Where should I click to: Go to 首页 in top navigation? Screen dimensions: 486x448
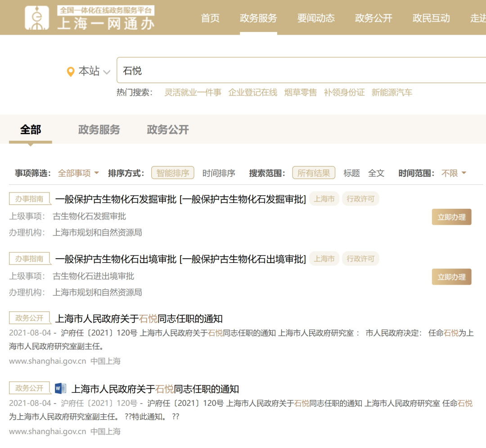tap(210, 18)
